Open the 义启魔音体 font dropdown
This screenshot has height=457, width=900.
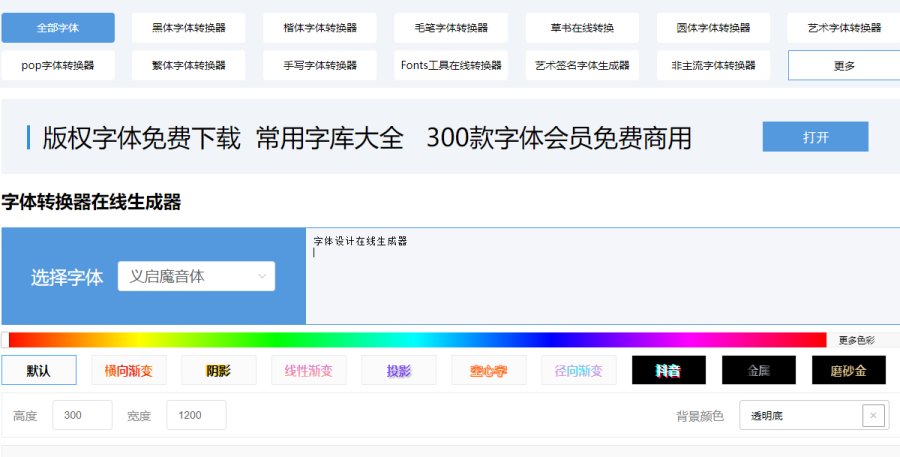196,277
